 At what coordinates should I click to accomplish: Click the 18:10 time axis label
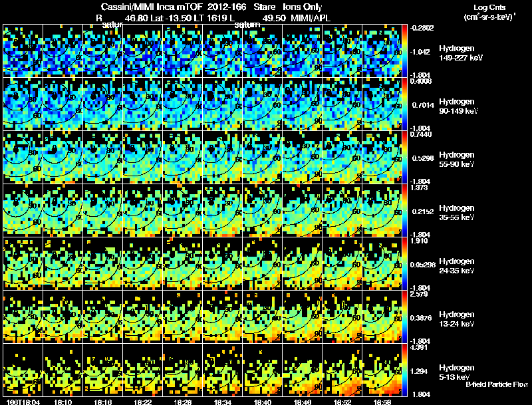coord(63,402)
